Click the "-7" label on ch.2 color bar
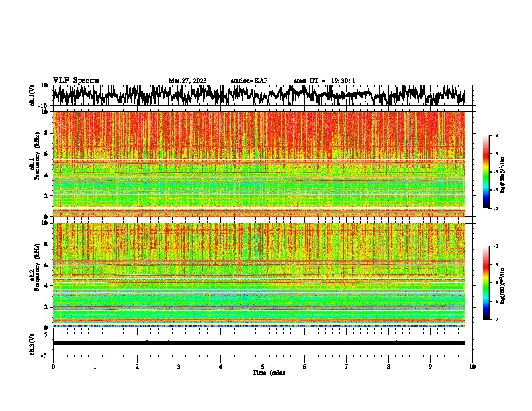 coord(496,319)
